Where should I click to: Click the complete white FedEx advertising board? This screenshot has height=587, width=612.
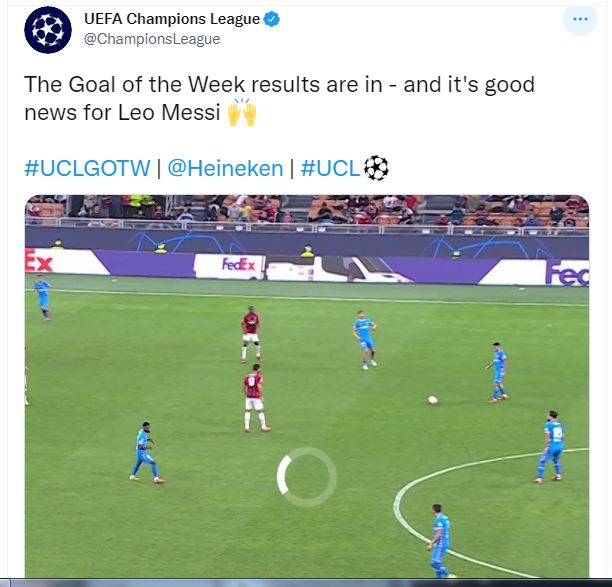230,266
